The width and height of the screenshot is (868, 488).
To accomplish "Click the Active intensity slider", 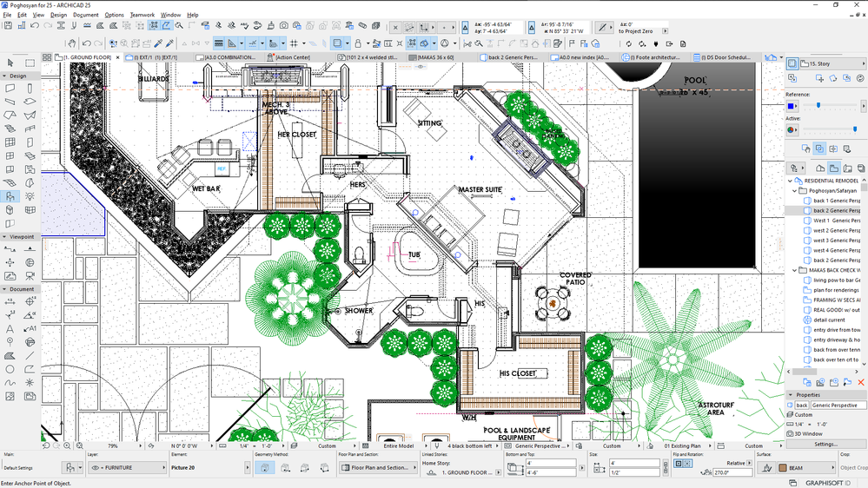I will 831,129.
